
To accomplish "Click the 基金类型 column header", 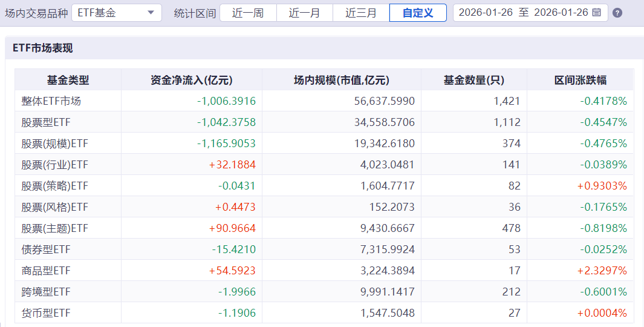I will 68,80.
